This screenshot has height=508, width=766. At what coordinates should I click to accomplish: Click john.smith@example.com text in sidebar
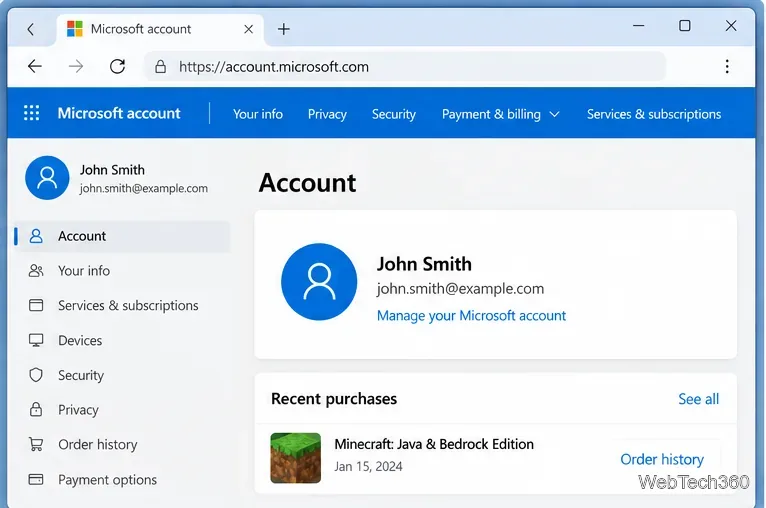click(144, 188)
